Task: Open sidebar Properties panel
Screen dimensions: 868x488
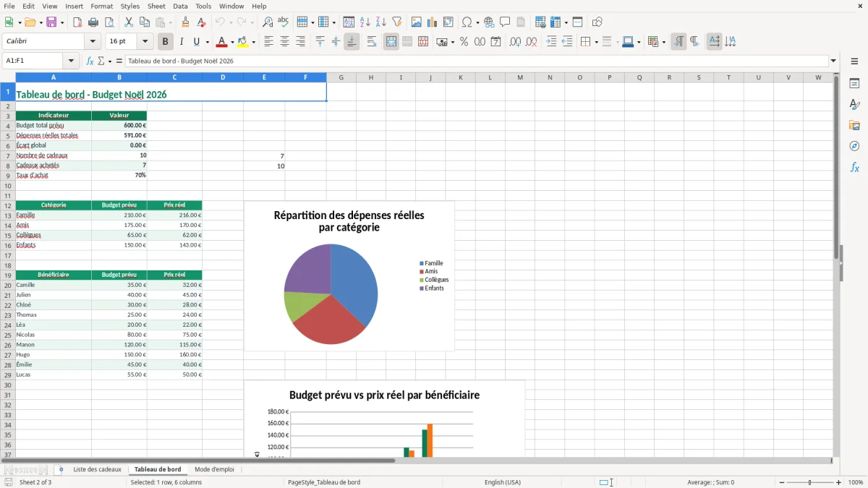Action: 855,84
